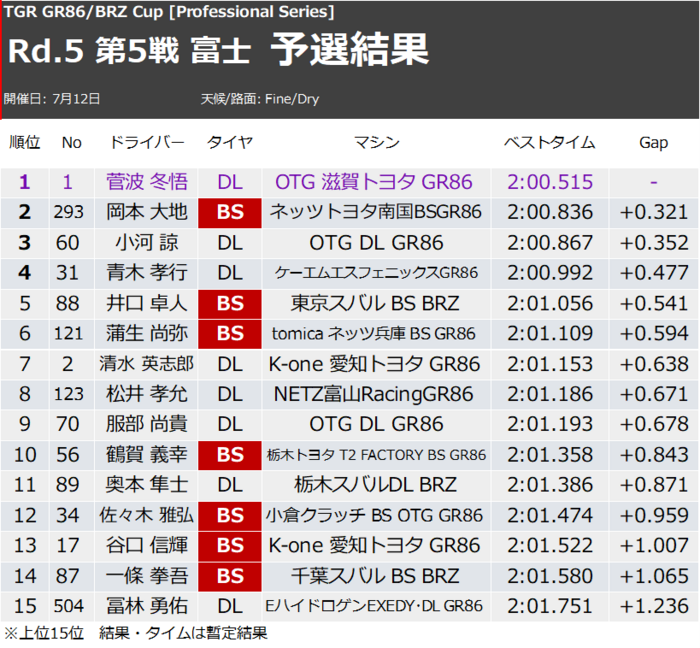Click best time 2:01.109
This screenshot has height=648, width=700.
pos(550,334)
